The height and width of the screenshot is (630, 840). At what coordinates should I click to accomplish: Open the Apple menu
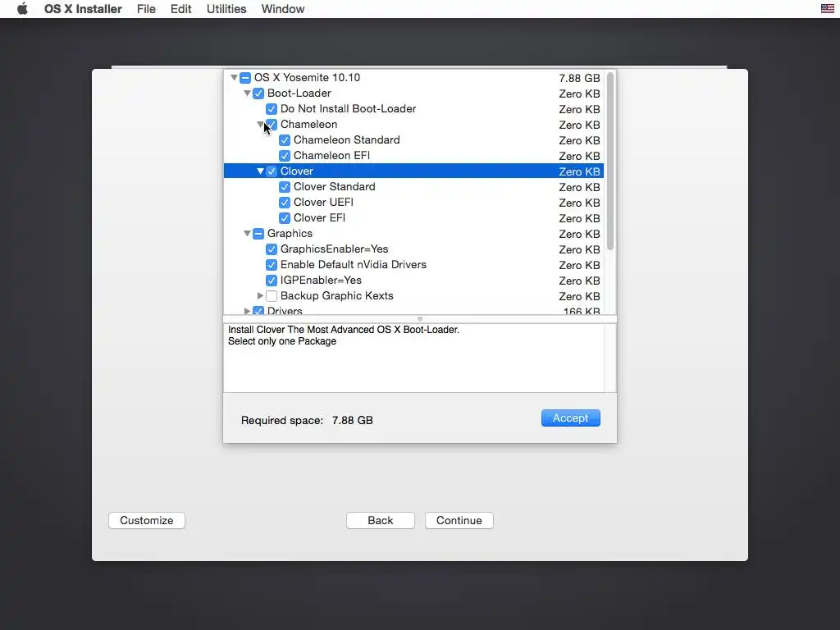pos(22,9)
